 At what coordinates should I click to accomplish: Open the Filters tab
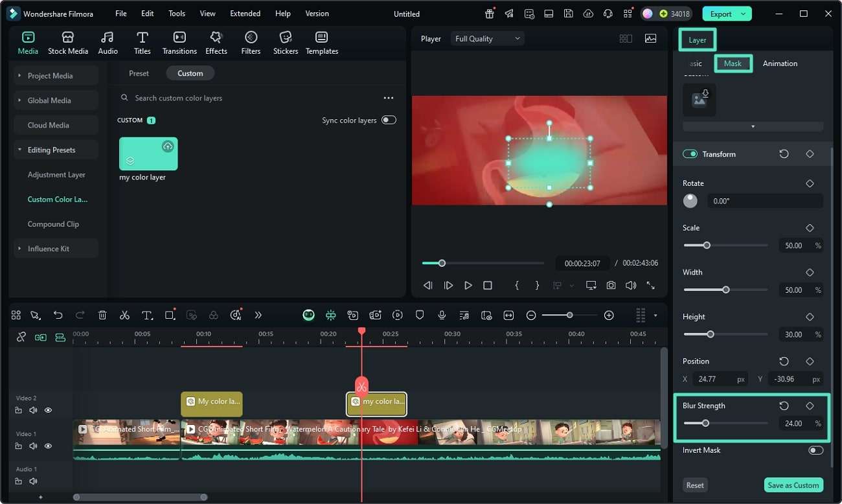coord(251,43)
